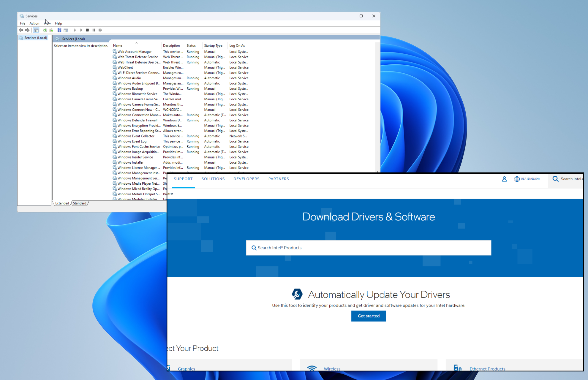Click the Pause Service toolbar icon

(94, 30)
